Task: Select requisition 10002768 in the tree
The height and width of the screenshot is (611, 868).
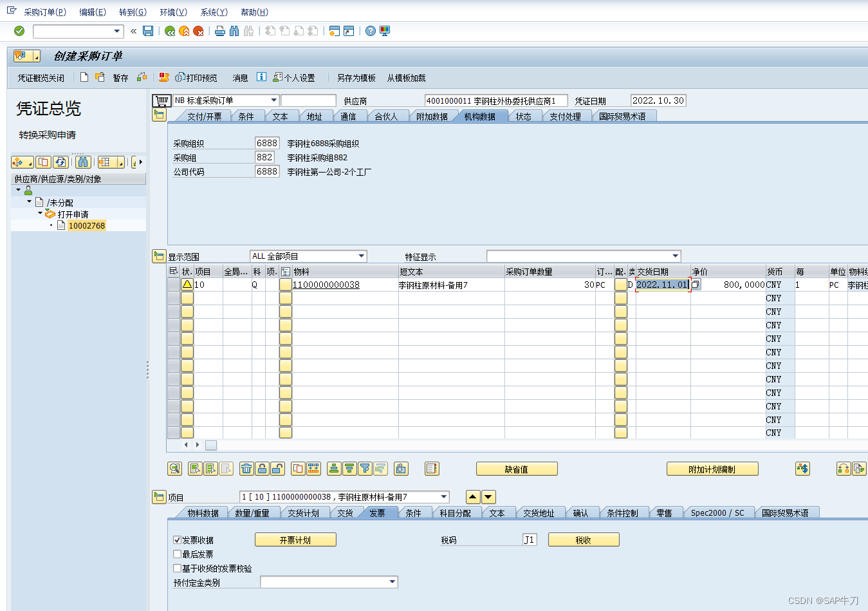Action: click(x=86, y=225)
